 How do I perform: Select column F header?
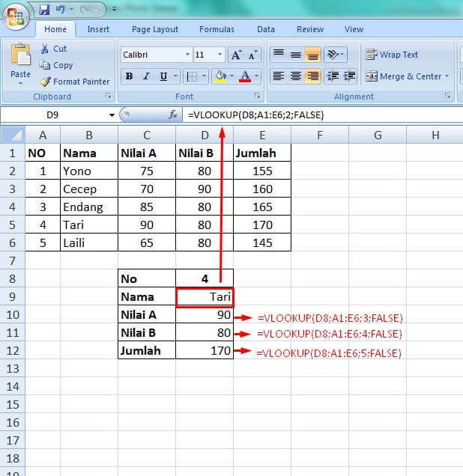point(320,135)
